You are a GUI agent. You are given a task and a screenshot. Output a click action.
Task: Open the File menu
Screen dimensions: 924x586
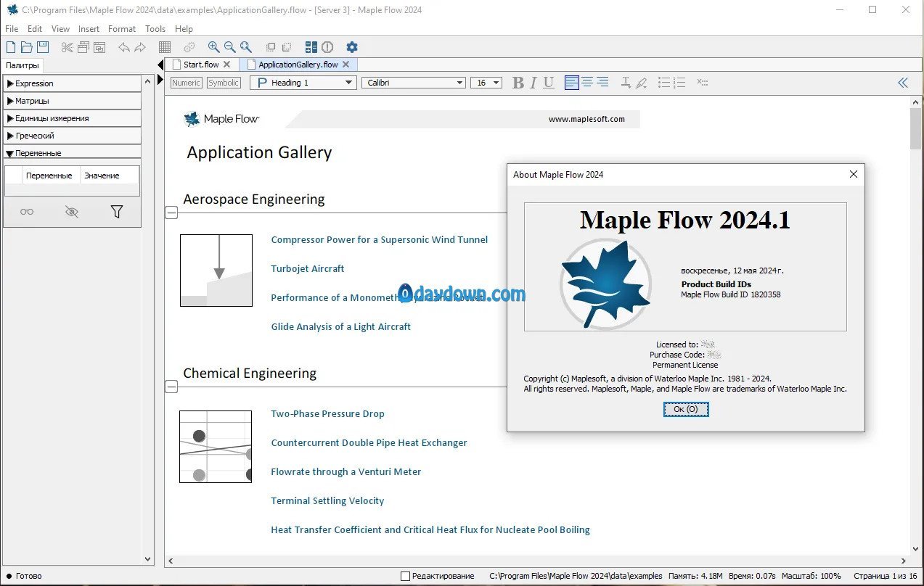12,29
